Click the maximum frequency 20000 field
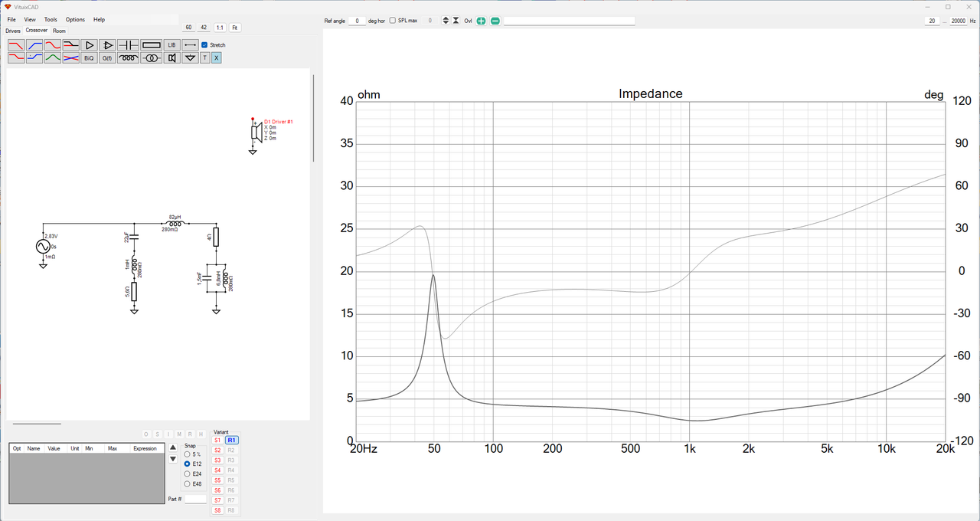This screenshot has height=521, width=980. pos(959,21)
